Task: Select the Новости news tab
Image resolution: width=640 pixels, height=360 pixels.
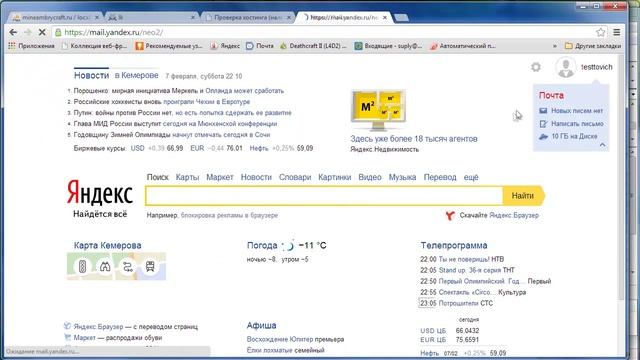Action: click(x=91, y=76)
